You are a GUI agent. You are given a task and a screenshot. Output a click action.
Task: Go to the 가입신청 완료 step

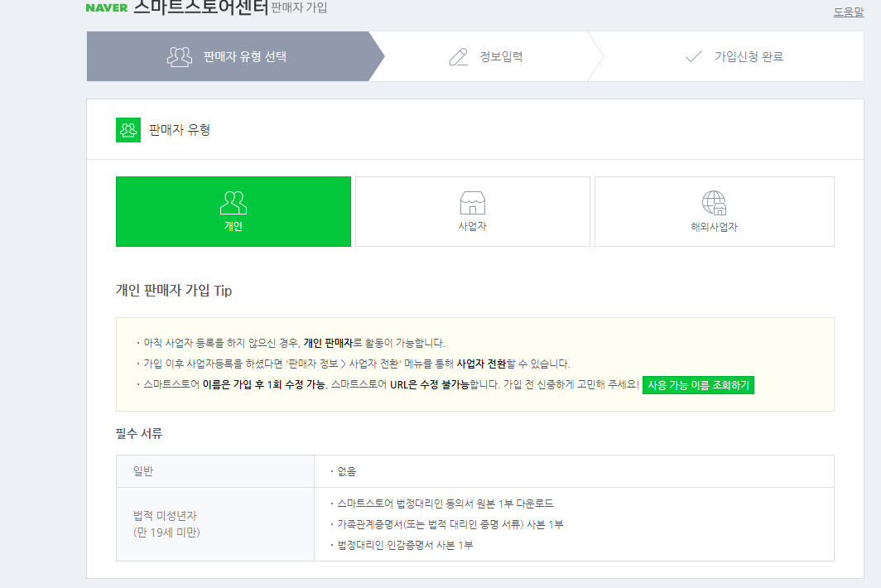click(749, 57)
